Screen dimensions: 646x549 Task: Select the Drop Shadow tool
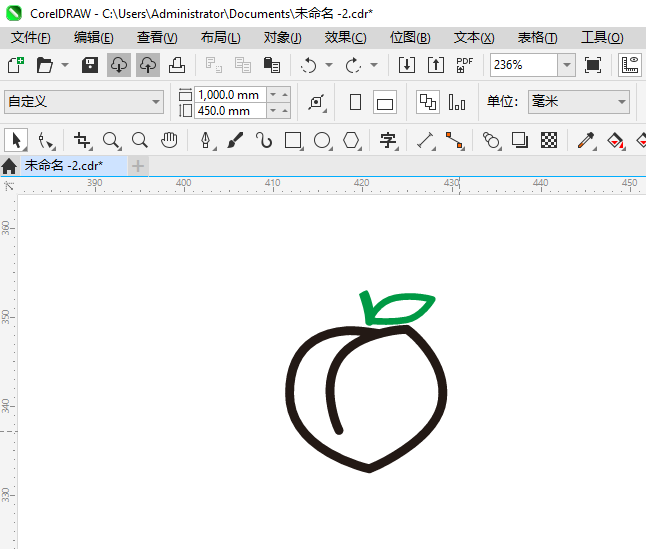click(x=520, y=140)
